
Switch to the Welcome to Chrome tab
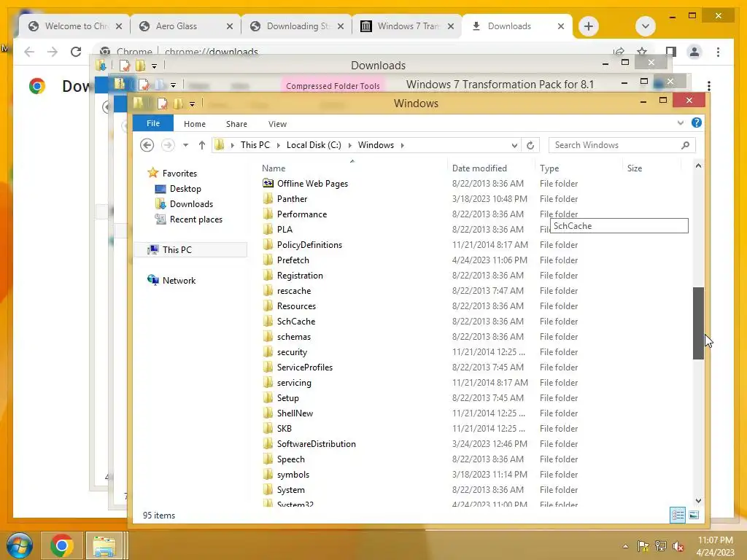click(76, 26)
